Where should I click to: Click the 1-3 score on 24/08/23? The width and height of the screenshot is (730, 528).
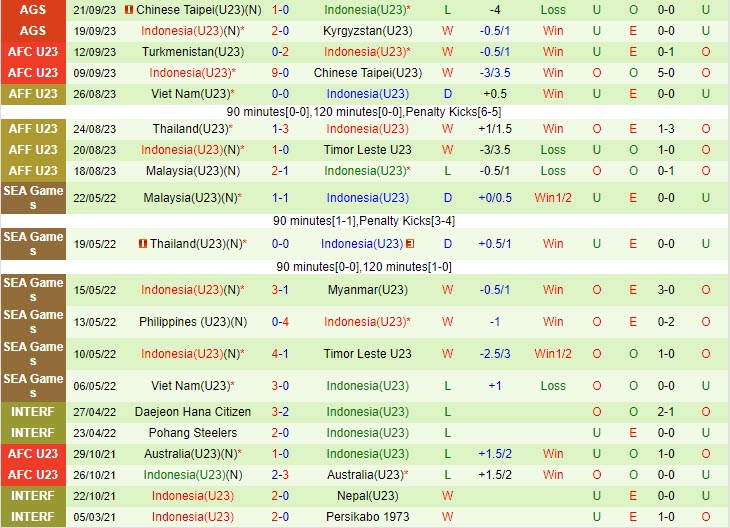280,129
